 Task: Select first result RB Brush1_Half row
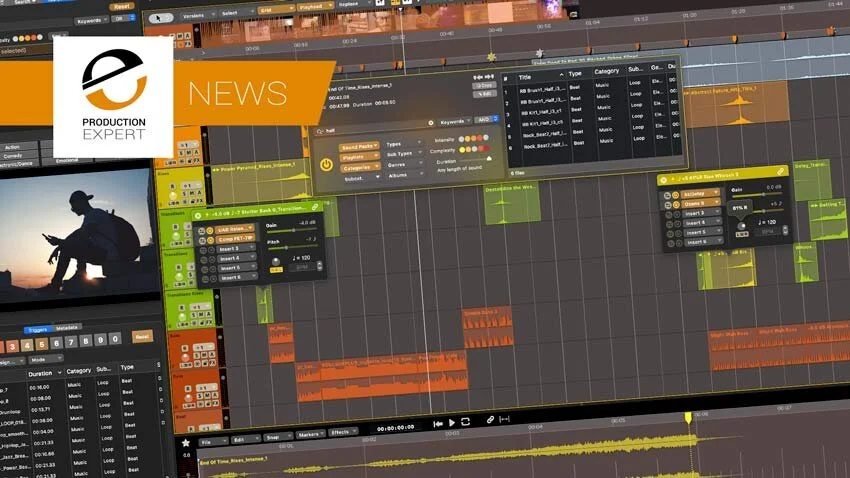point(591,87)
